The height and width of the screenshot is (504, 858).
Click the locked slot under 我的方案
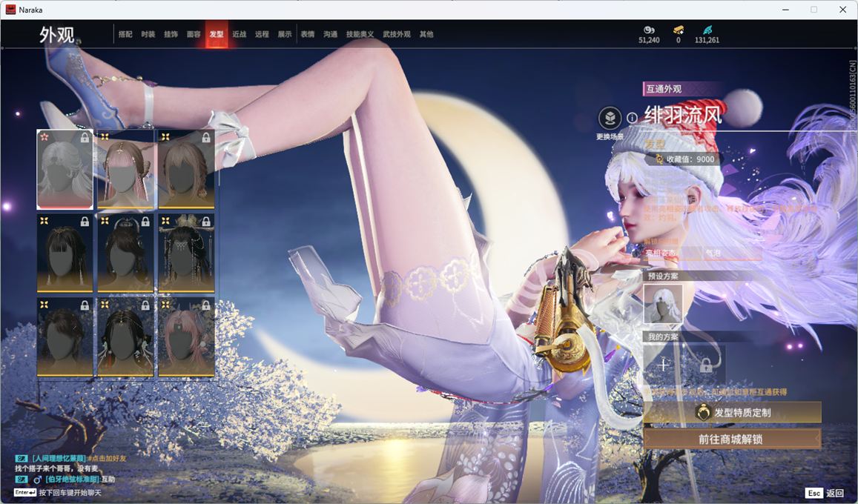(705, 365)
